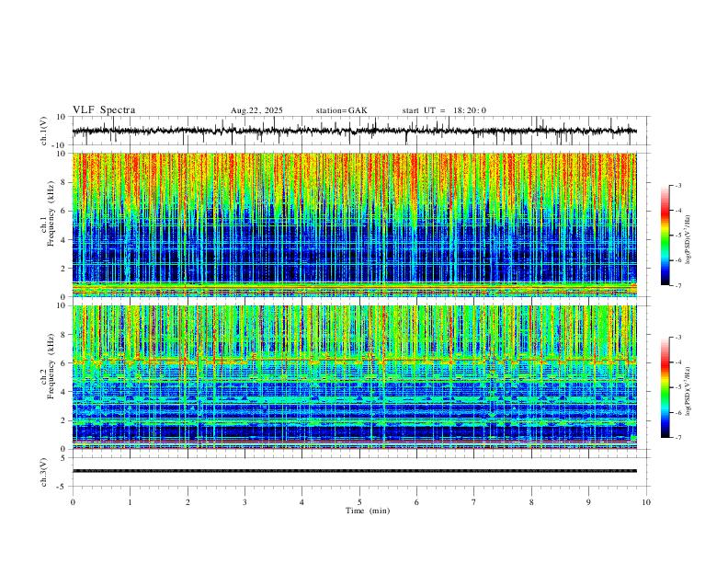Click the ch.2 'Frequency (kHz)' axis label
Viewport: 728px width, 563px height.
pos(51,366)
